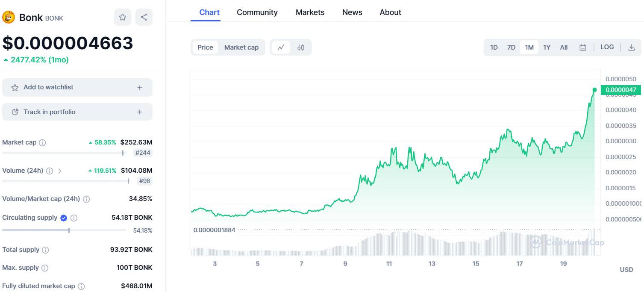The height and width of the screenshot is (292, 644).
Task: Click the 93.92T BONK total supply value
Action: (x=131, y=250)
